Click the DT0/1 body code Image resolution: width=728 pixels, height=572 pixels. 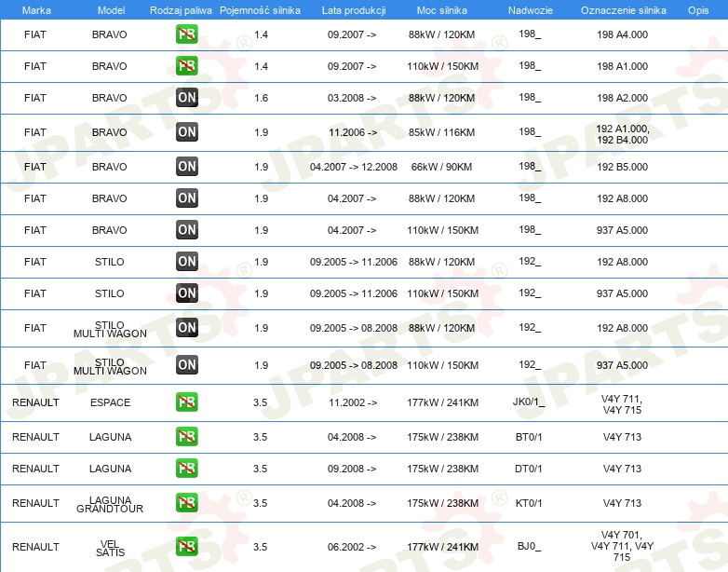point(529,469)
